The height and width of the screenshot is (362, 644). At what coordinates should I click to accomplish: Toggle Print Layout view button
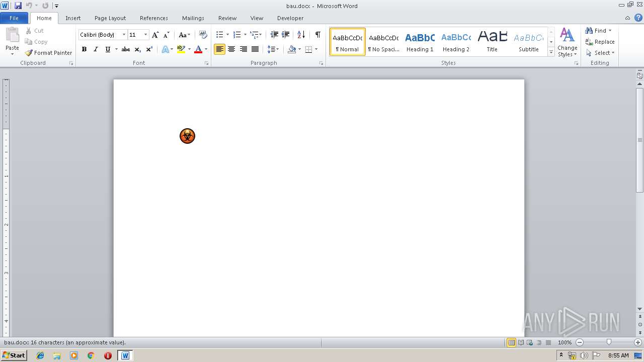pos(511,342)
